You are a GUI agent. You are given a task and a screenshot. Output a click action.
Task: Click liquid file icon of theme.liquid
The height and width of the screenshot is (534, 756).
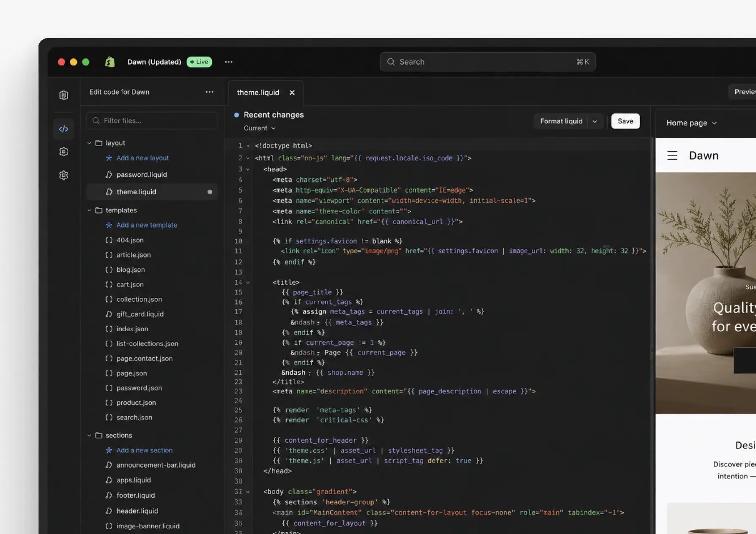pyautogui.click(x=109, y=192)
